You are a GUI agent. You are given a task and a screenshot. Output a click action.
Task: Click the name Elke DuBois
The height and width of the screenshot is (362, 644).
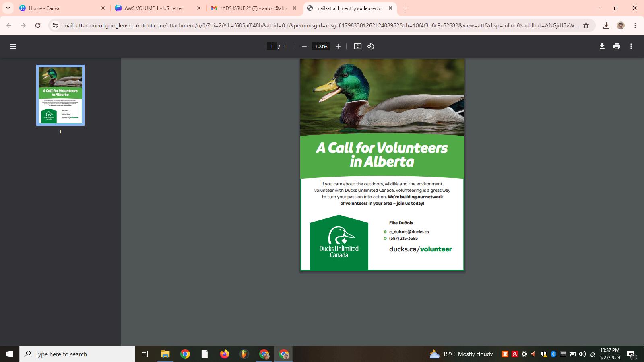401,223
